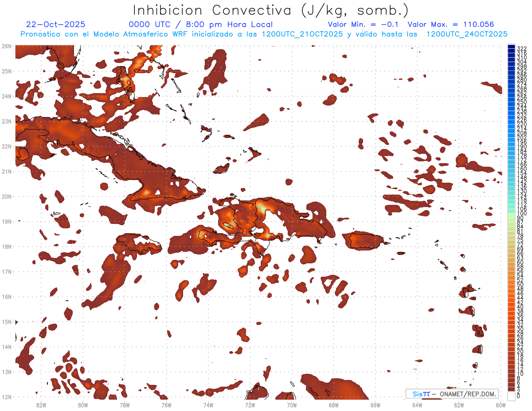Click the '12N' latitude label

tap(7, 397)
